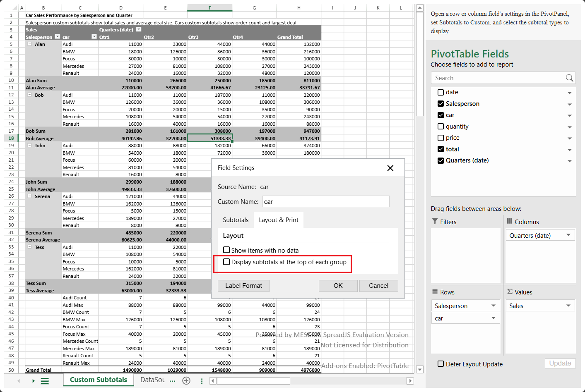
Task: Click the sheet tab more ellipsis
Action: tap(172, 381)
